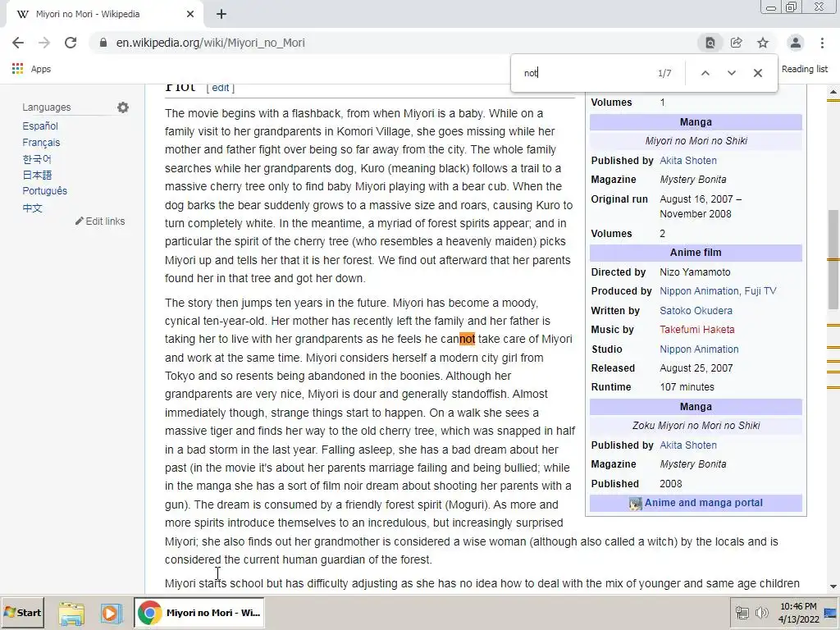Click the 'August 25, 2007' release date
This screenshot has height=630, width=840.
pyautogui.click(x=696, y=368)
